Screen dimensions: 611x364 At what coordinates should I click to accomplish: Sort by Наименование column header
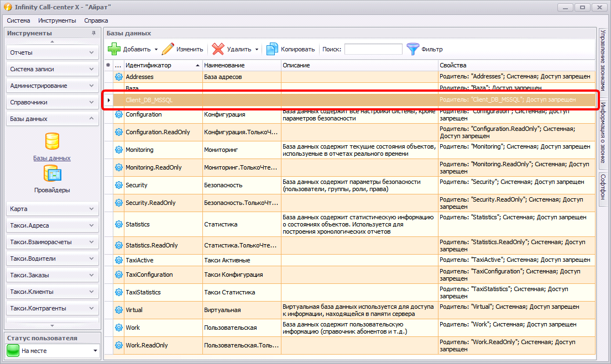coord(242,65)
